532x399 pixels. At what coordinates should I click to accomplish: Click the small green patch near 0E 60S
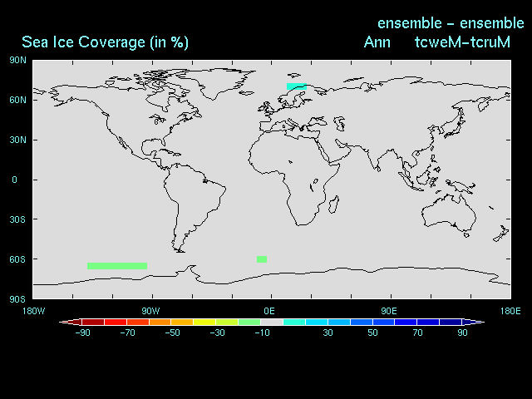(262, 259)
